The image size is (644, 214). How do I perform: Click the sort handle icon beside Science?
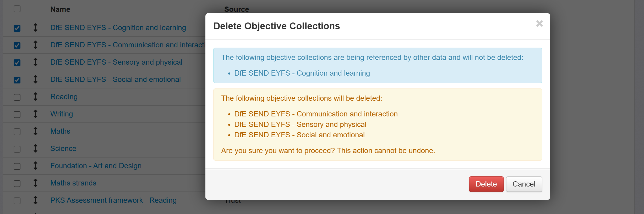pos(35,148)
